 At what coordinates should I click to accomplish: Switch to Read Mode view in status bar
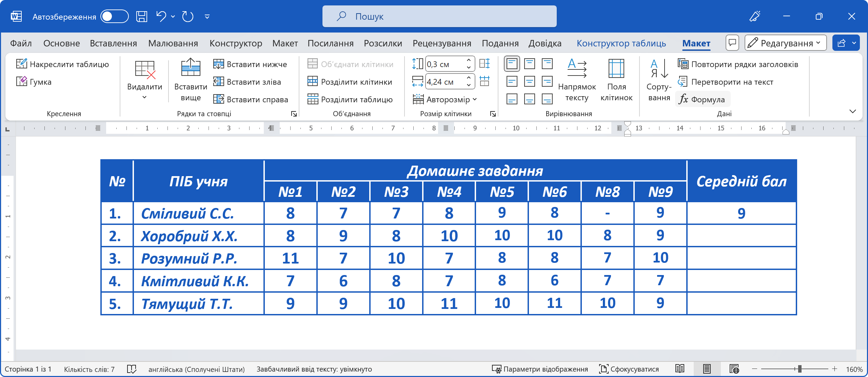679,369
